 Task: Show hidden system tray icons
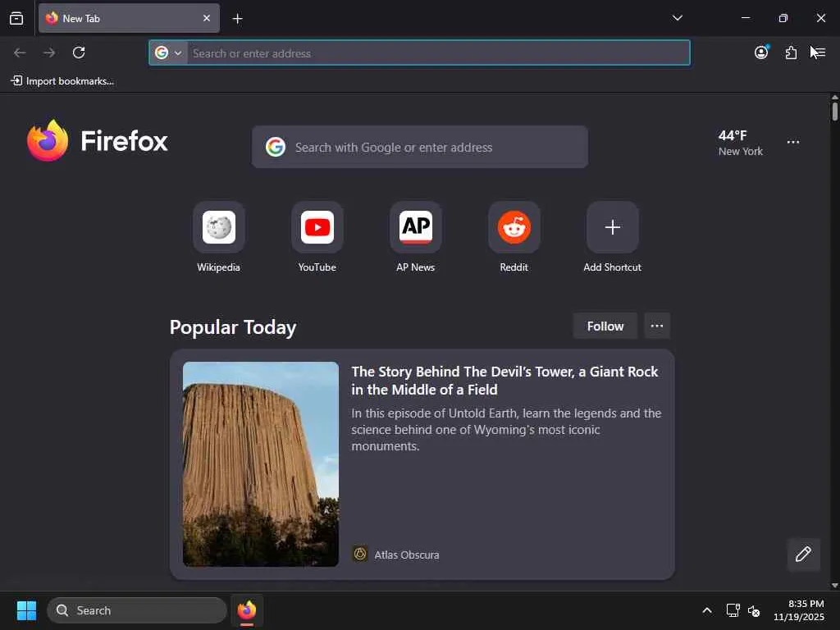click(x=707, y=610)
